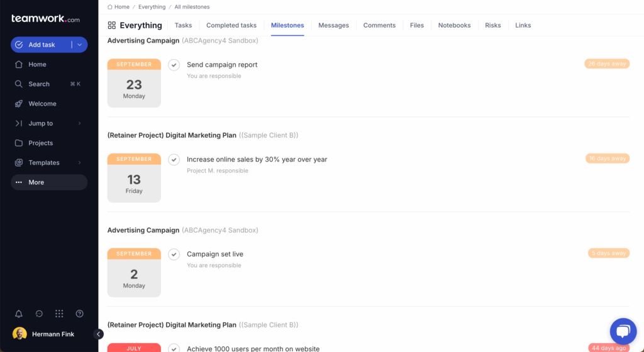Go to Home in sidebar

(49, 64)
